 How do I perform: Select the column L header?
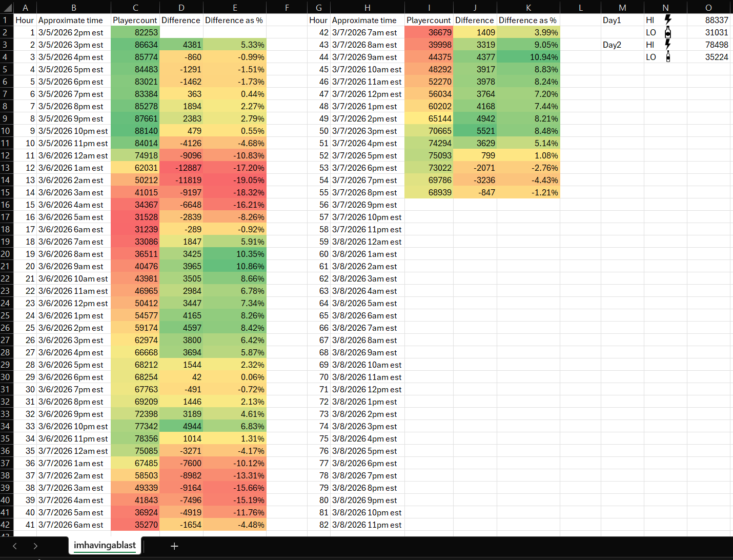point(581,7)
